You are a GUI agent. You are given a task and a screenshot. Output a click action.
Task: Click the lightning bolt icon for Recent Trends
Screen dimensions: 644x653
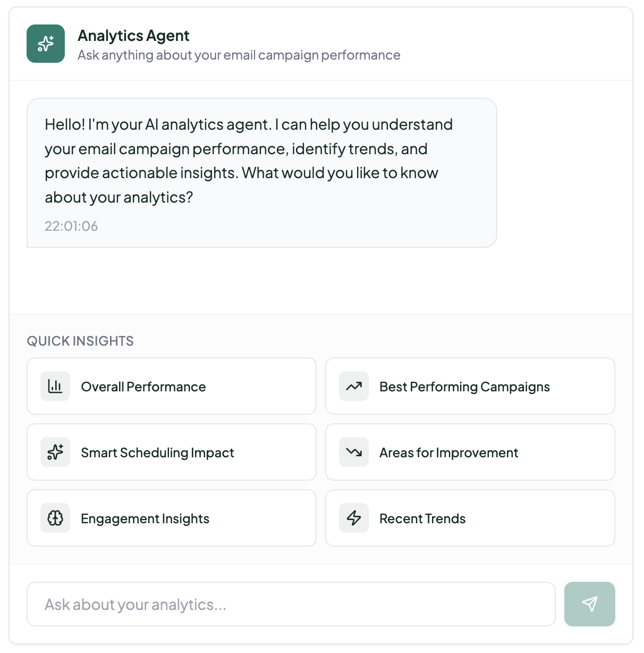(x=354, y=518)
